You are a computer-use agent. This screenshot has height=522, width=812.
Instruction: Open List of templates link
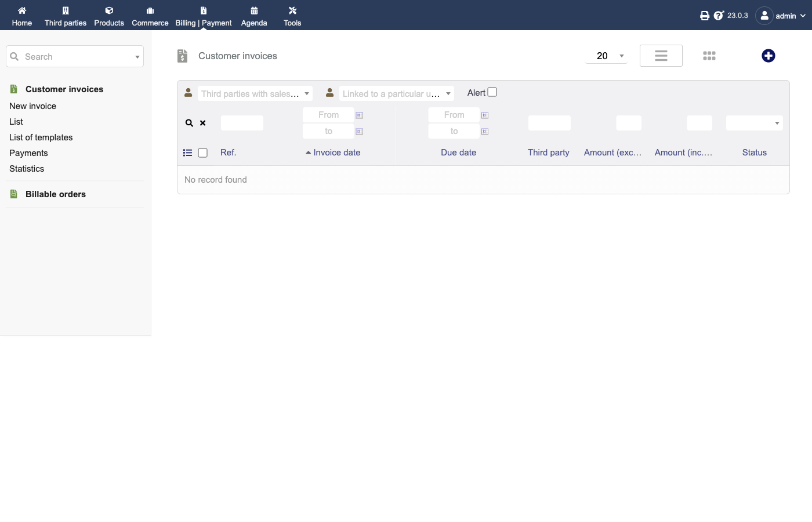click(41, 137)
